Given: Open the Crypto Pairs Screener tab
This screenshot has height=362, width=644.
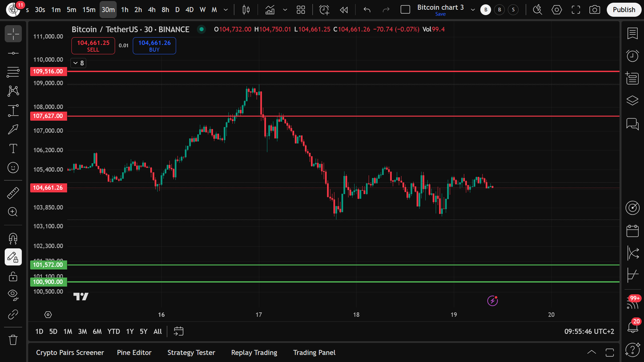Looking at the screenshot, I should [70, 352].
